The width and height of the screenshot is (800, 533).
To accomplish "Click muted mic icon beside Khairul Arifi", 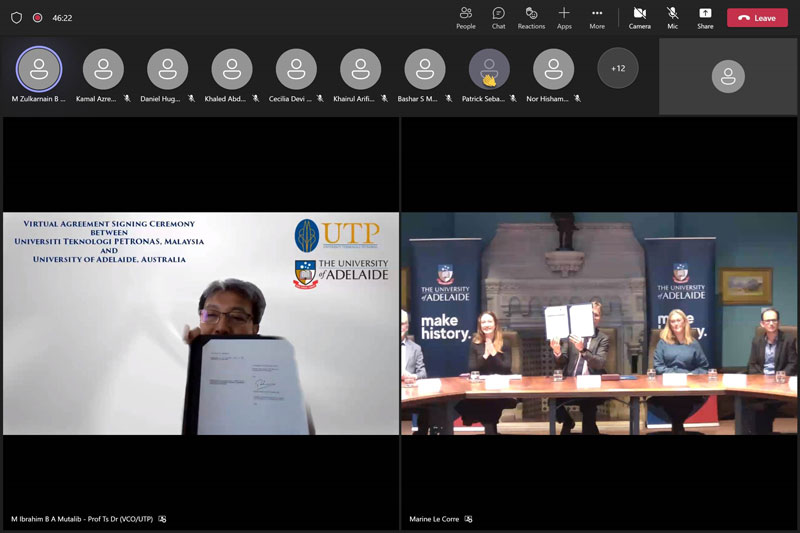I will (384, 98).
